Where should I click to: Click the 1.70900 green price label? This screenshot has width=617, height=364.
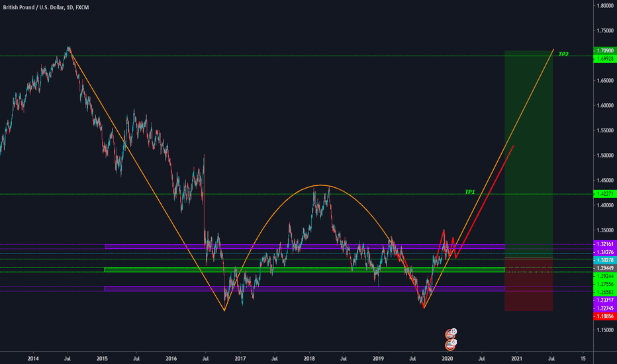[x=604, y=50]
